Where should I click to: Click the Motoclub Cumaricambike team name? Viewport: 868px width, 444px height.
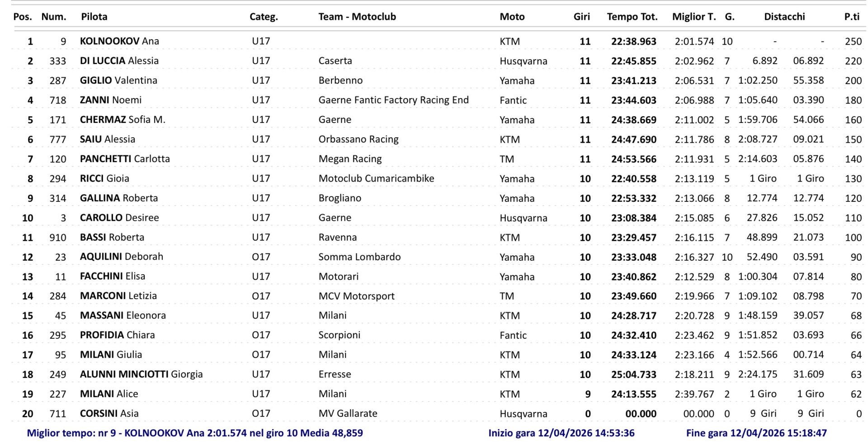click(x=376, y=178)
